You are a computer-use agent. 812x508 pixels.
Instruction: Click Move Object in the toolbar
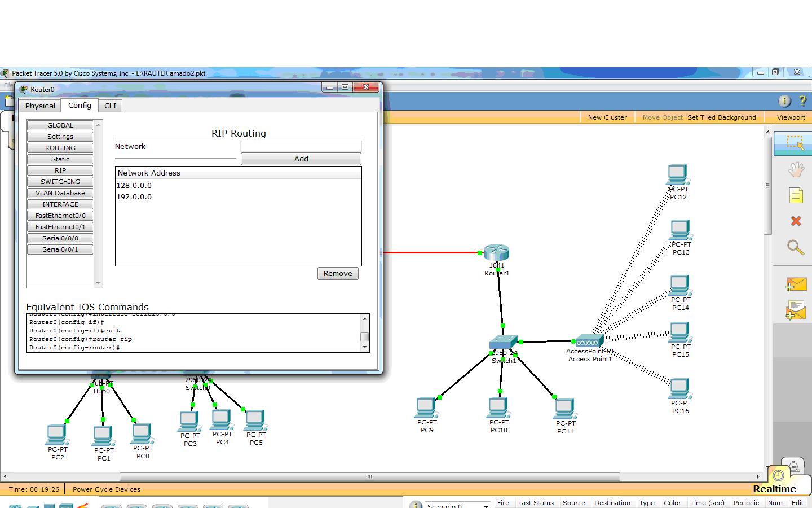[x=663, y=117]
